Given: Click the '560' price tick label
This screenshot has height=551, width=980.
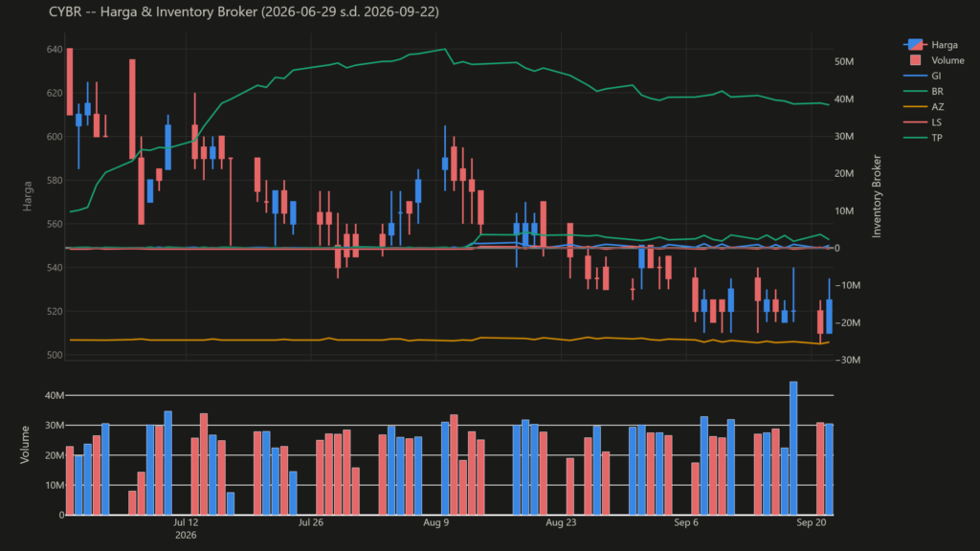Looking at the screenshot, I should [55, 224].
